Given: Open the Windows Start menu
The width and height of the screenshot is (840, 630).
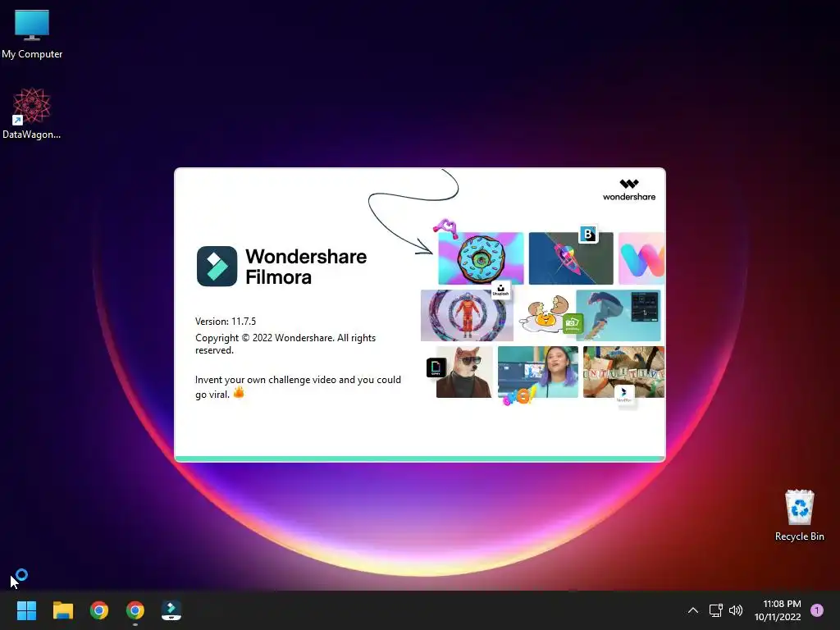Looking at the screenshot, I should tap(26, 610).
